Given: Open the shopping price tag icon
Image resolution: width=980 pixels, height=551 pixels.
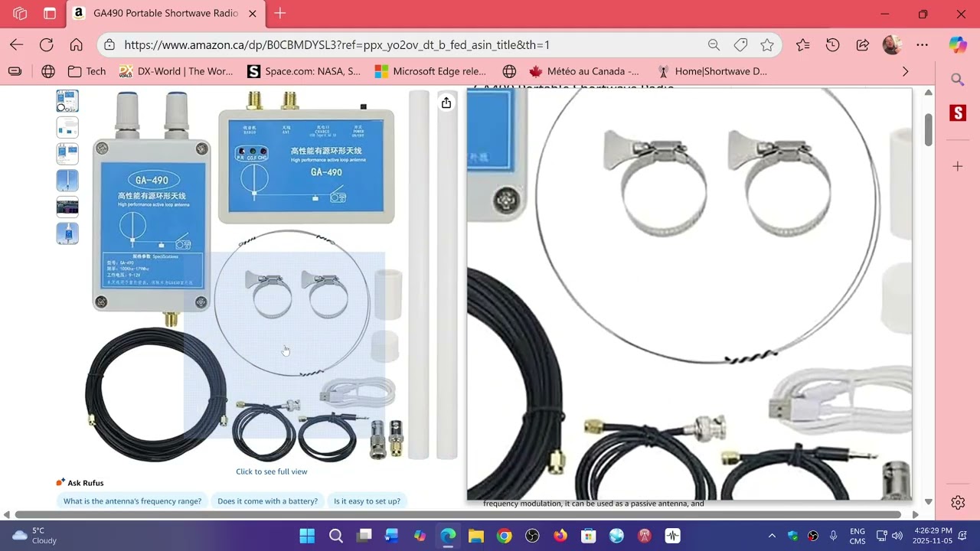Looking at the screenshot, I should (740, 45).
